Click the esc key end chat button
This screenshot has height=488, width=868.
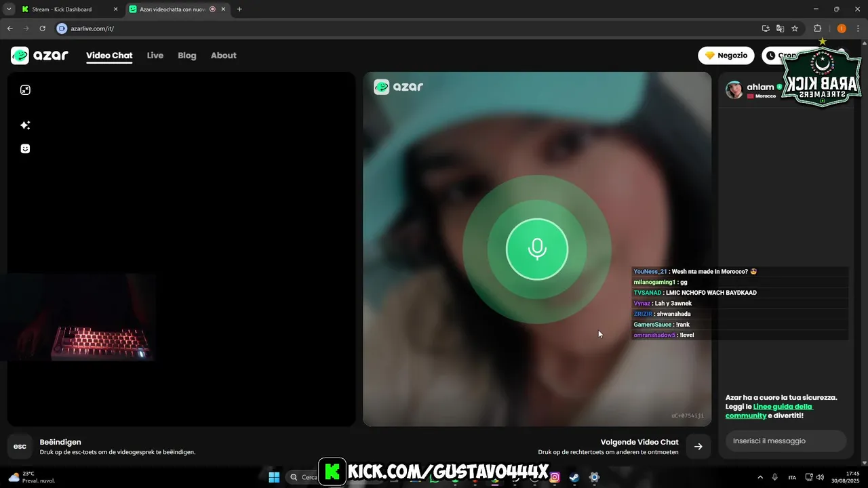tap(20, 447)
